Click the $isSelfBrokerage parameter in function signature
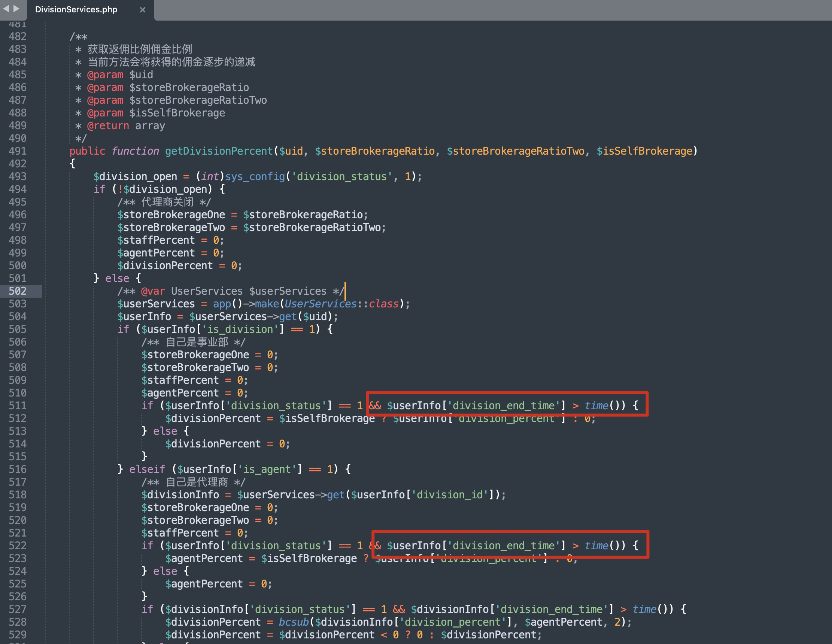 (644, 151)
